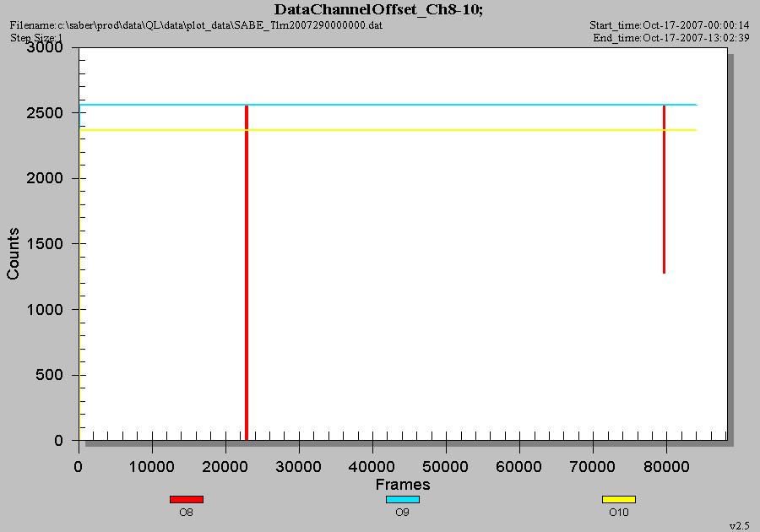Click the 30000 x-axis tick label
Screen dimensions: 760x532
(299, 467)
